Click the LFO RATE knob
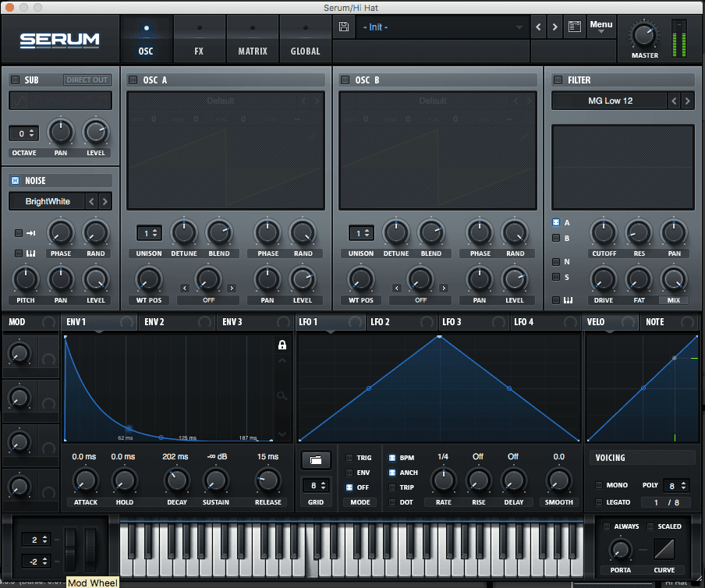Image resolution: width=705 pixels, height=588 pixels. 443,480
